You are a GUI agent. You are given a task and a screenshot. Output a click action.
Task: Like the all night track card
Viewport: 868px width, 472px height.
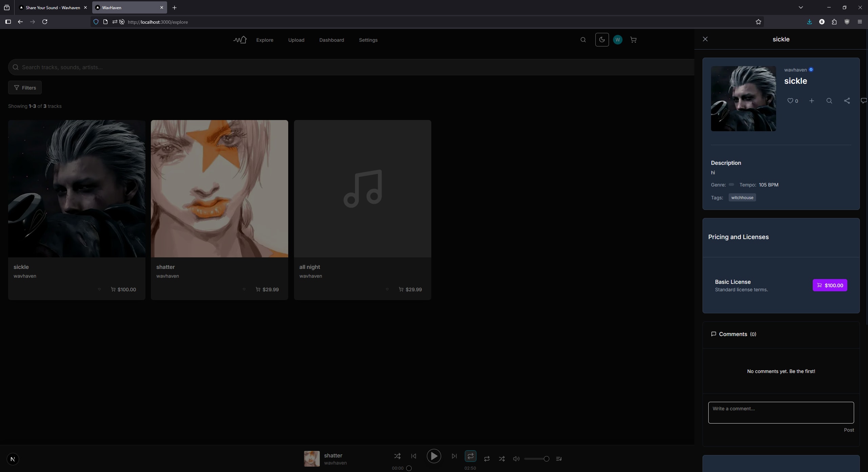387,289
